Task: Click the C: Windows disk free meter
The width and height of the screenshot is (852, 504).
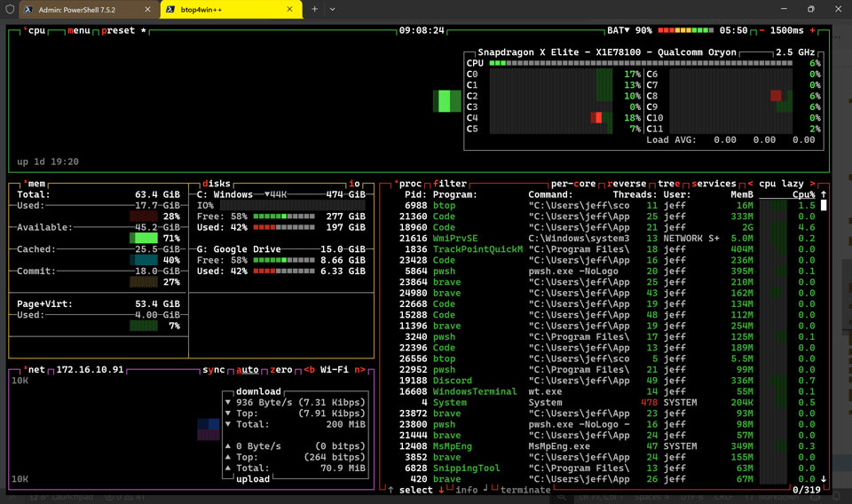Action: (x=284, y=217)
